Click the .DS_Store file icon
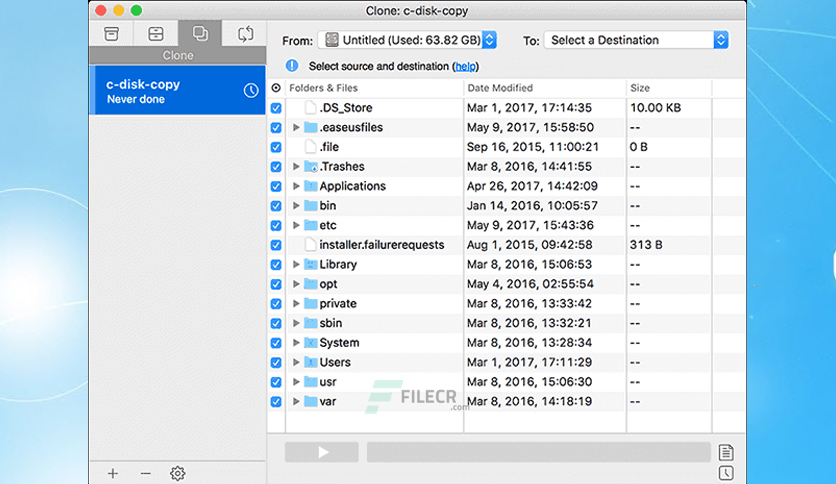Viewport: 836px width, 484px height. click(x=310, y=108)
